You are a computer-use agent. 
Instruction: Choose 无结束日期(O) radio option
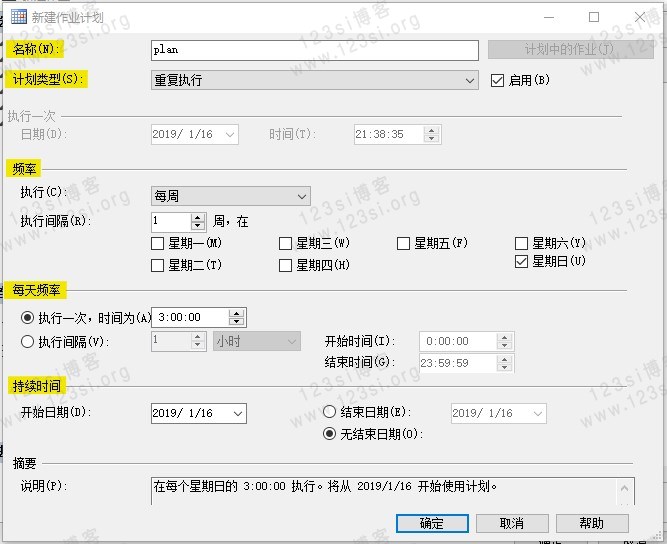(x=329, y=433)
